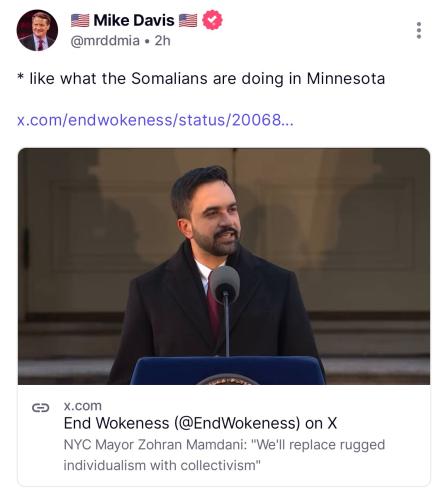This screenshot has height=500, width=448.
Task: Click the asterisk starting the post text
Action: pos(21,78)
